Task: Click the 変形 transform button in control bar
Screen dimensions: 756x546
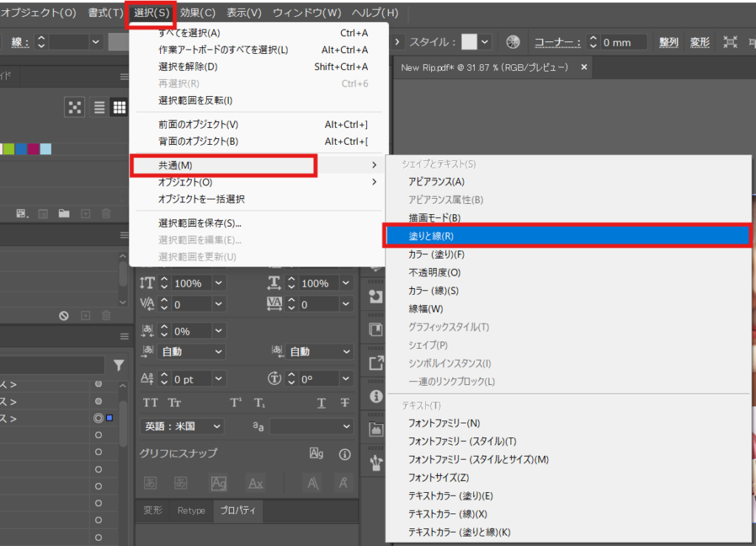Action: 700,42
